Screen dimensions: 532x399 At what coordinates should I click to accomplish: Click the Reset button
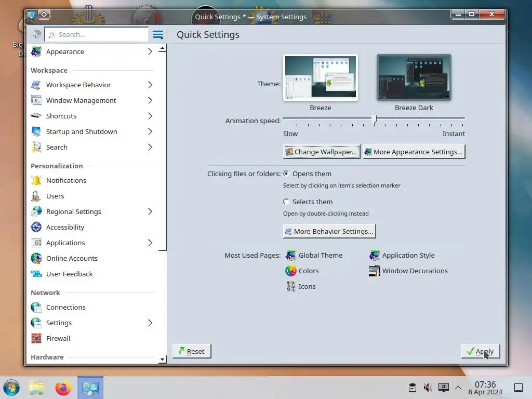pos(192,352)
